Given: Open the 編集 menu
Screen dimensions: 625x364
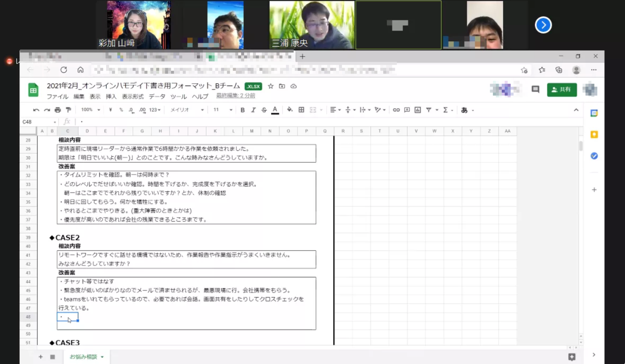Looking at the screenshot, I should (x=79, y=96).
